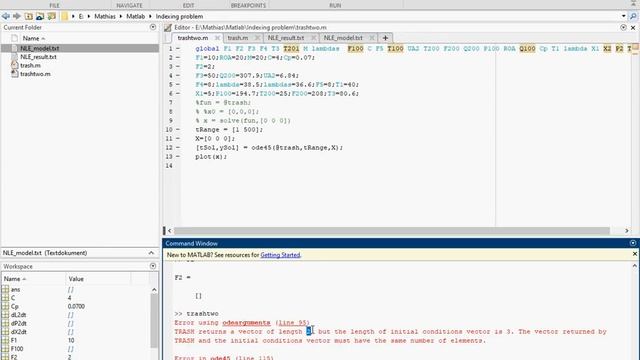Sort Workspace by Name column header
This screenshot has height=360, width=640.
pos(15,279)
